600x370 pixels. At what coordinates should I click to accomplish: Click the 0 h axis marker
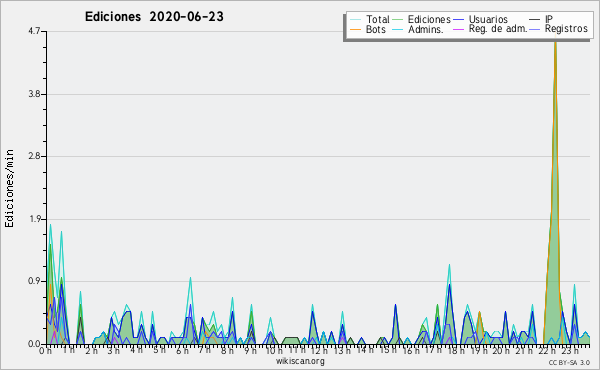45,351
